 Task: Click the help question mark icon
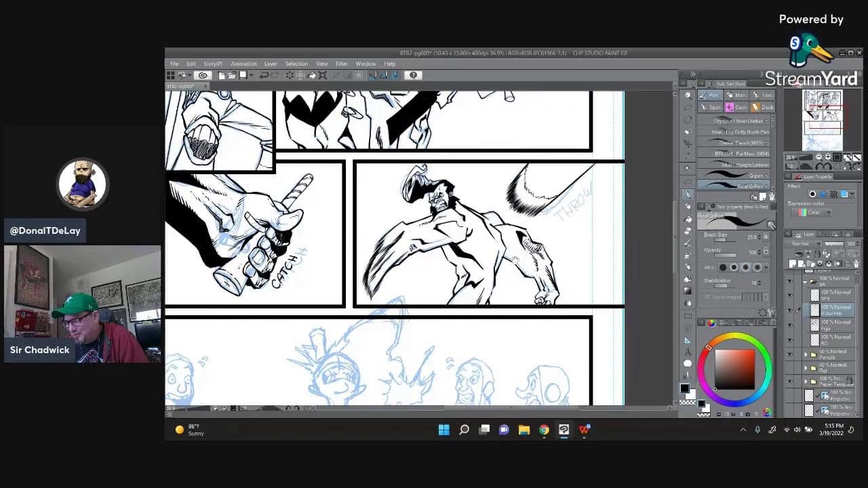[x=414, y=75]
